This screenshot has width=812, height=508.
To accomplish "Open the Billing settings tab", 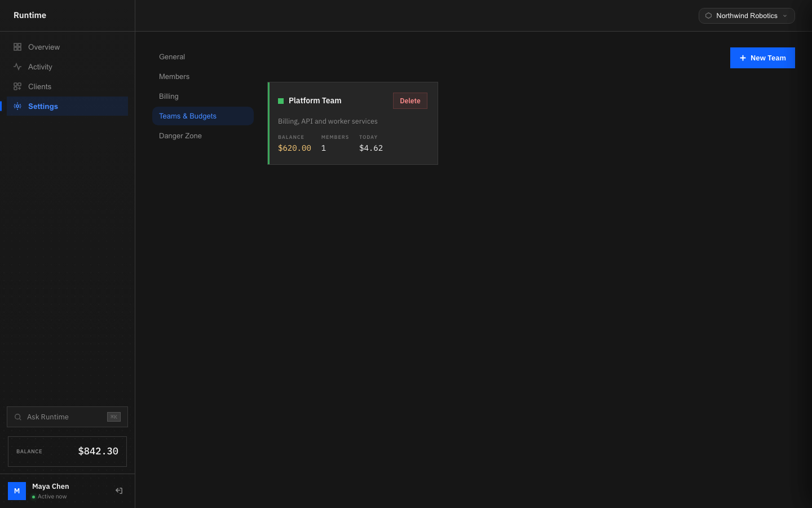I will click(x=203, y=96).
